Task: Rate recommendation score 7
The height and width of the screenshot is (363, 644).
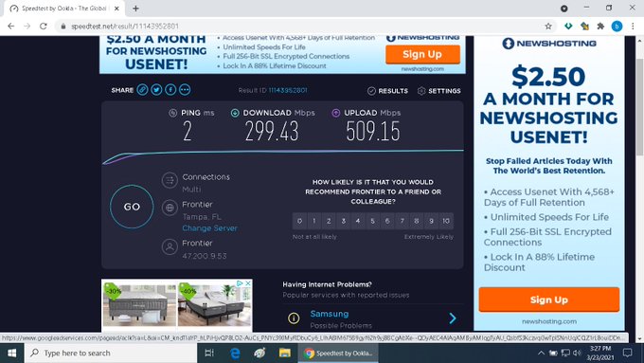Action: click(402, 221)
